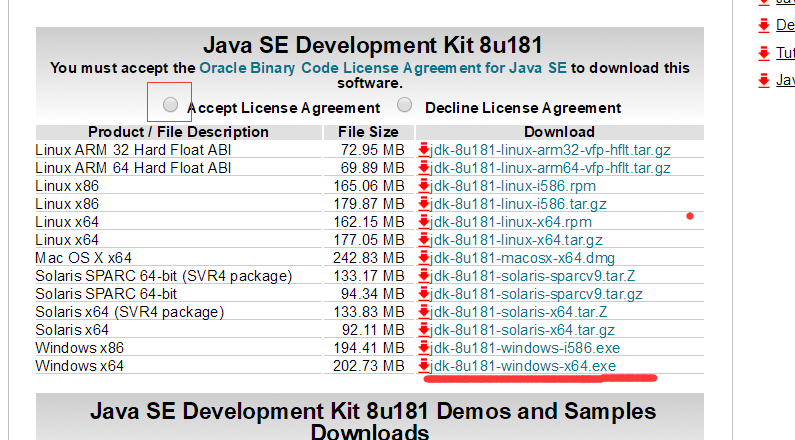Download jdk-8u181-macosx-x64.dmg file
This screenshot has width=795, height=440.
point(522,258)
